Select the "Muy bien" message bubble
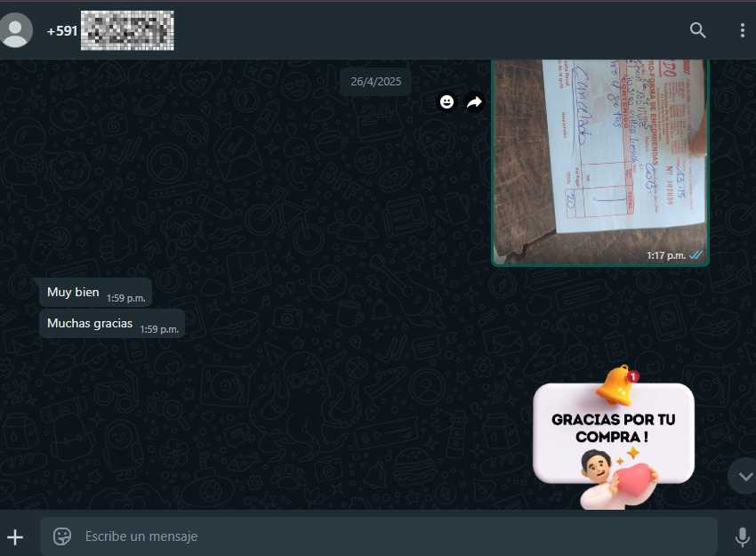 (x=74, y=293)
